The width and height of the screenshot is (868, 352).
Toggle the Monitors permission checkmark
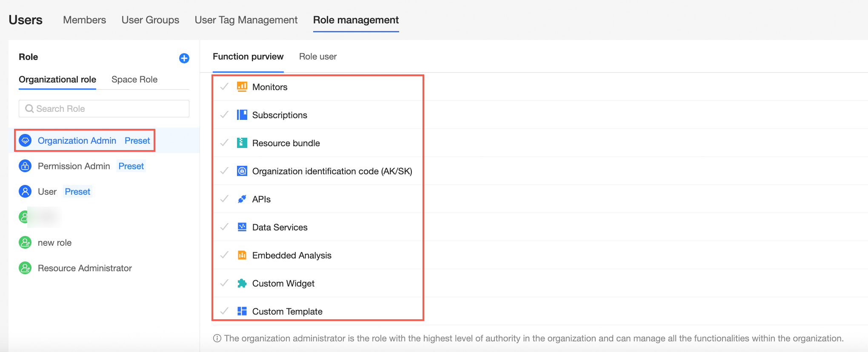point(224,87)
